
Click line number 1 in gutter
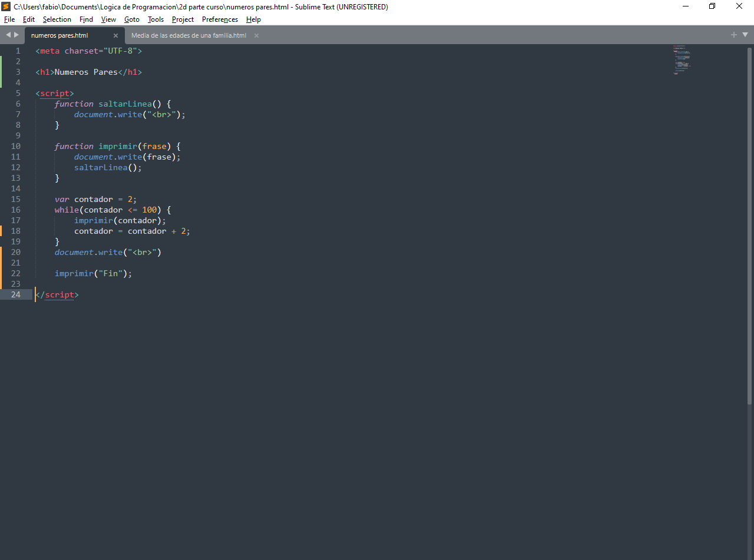(18, 51)
